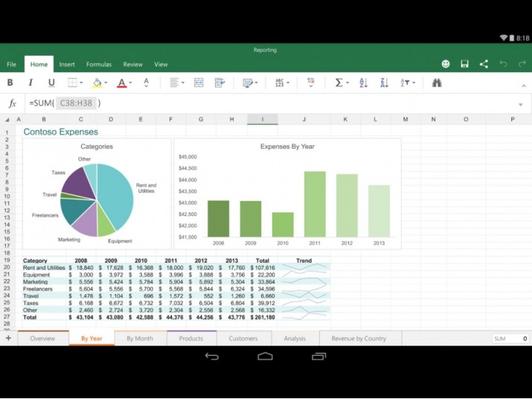The image size is (532, 399).
Task: Click the cell borders icon
Action: (x=72, y=83)
